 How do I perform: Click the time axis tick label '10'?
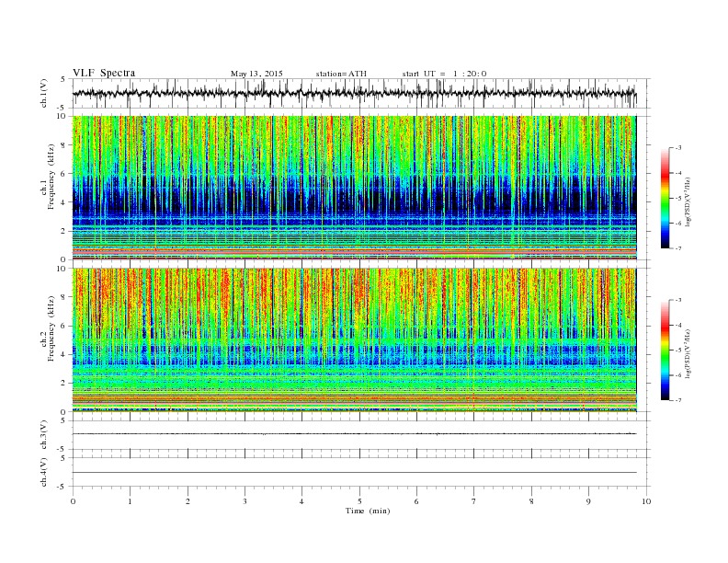pos(646,501)
